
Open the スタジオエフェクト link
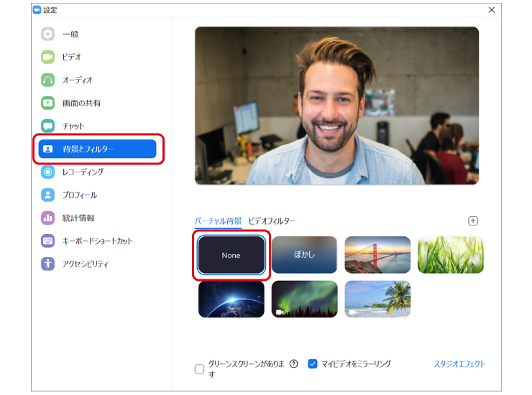[459, 364]
